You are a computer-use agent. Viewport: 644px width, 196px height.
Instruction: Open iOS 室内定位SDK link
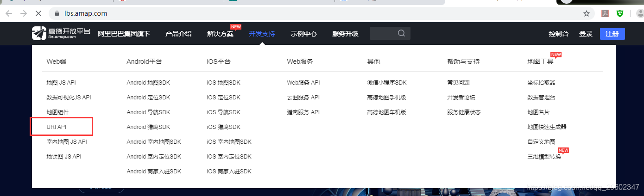[229, 157]
